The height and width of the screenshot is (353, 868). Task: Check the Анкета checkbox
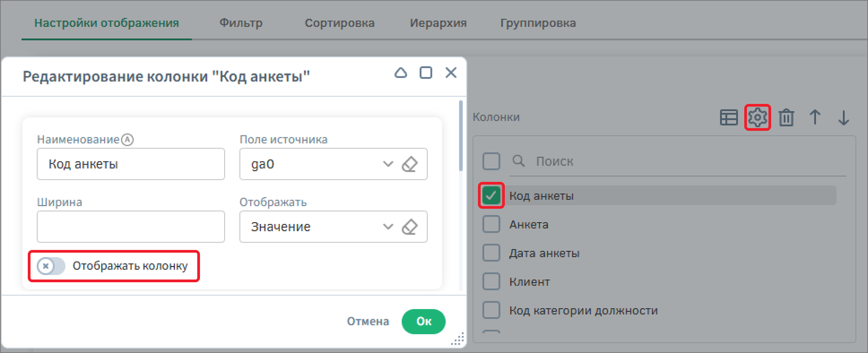(x=491, y=224)
